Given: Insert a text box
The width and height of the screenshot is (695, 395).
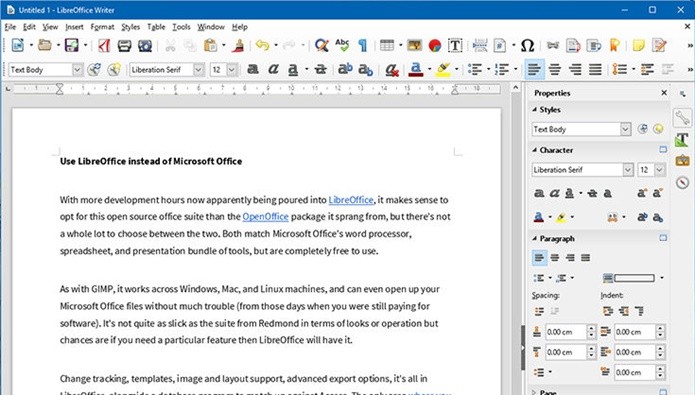Looking at the screenshot, I should point(455,45).
